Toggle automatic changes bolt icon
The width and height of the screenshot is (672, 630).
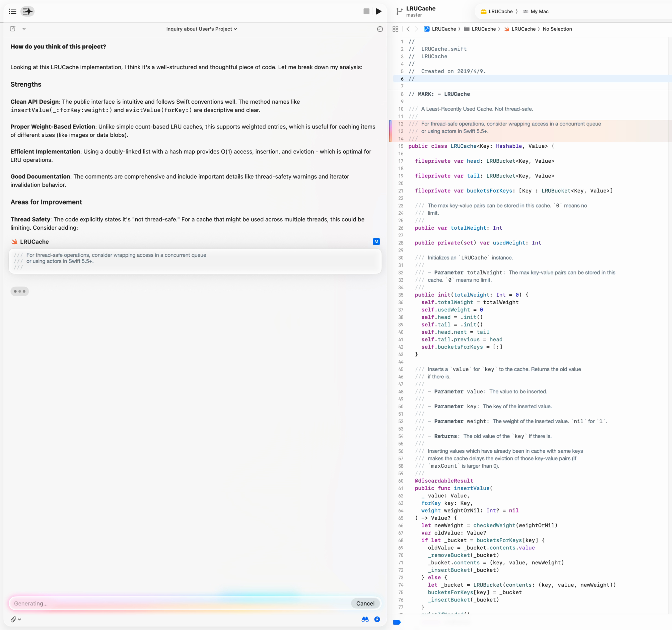(x=377, y=619)
